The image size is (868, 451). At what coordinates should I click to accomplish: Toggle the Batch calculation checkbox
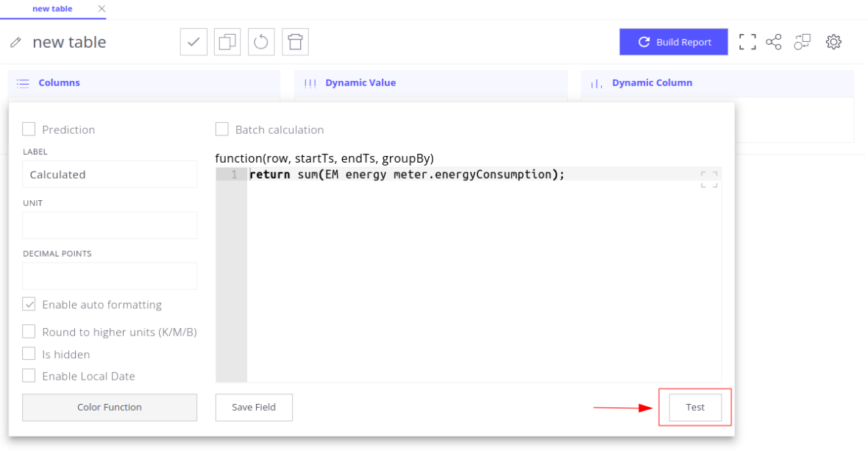point(222,129)
